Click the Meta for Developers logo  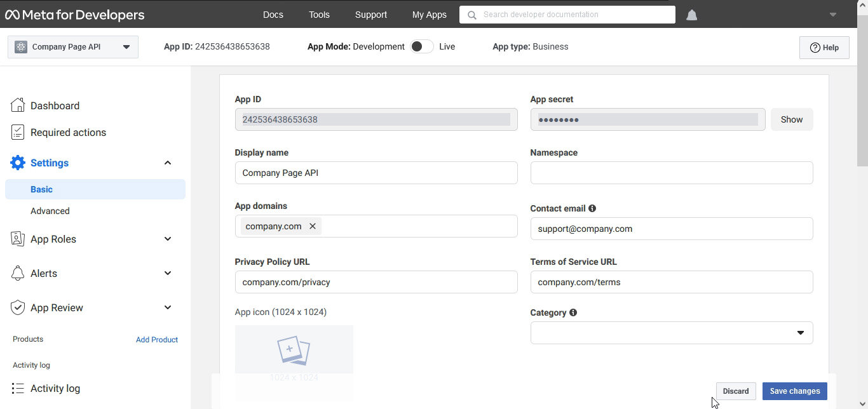75,15
